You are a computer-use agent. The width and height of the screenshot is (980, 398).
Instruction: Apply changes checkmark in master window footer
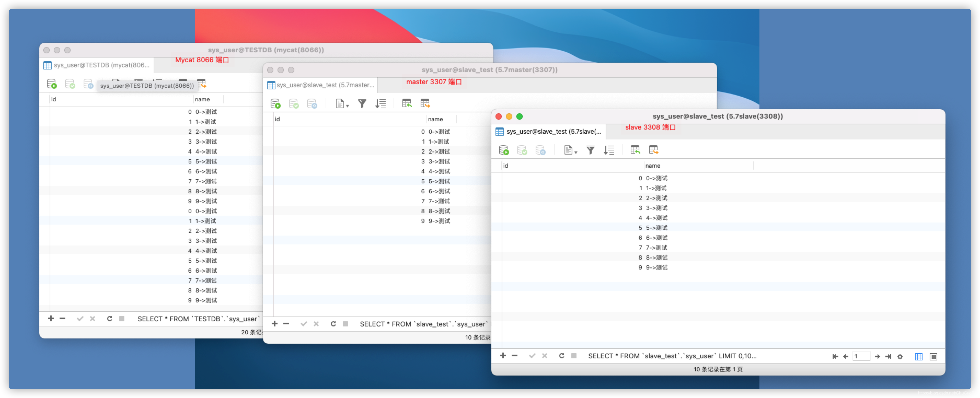pyautogui.click(x=304, y=324)
